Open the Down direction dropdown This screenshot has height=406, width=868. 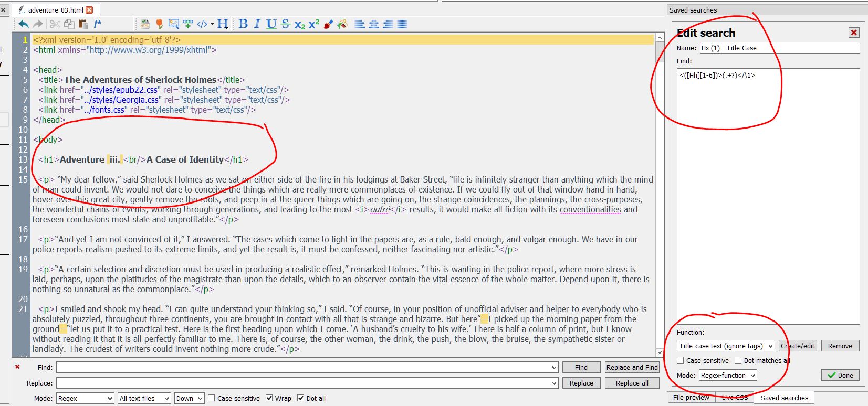pyautogui.click(x=189, y=398)
